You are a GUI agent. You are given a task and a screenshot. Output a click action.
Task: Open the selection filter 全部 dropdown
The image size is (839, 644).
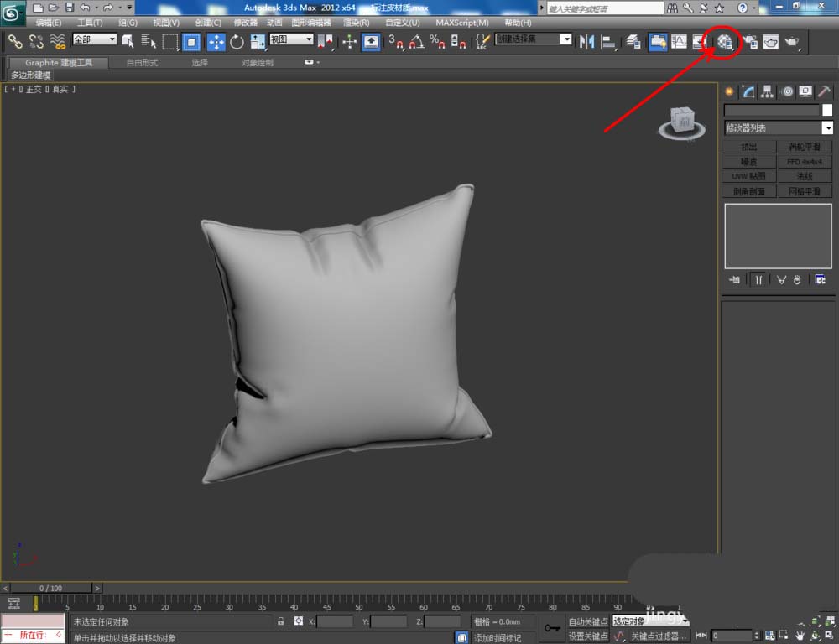tap(95, 39)
